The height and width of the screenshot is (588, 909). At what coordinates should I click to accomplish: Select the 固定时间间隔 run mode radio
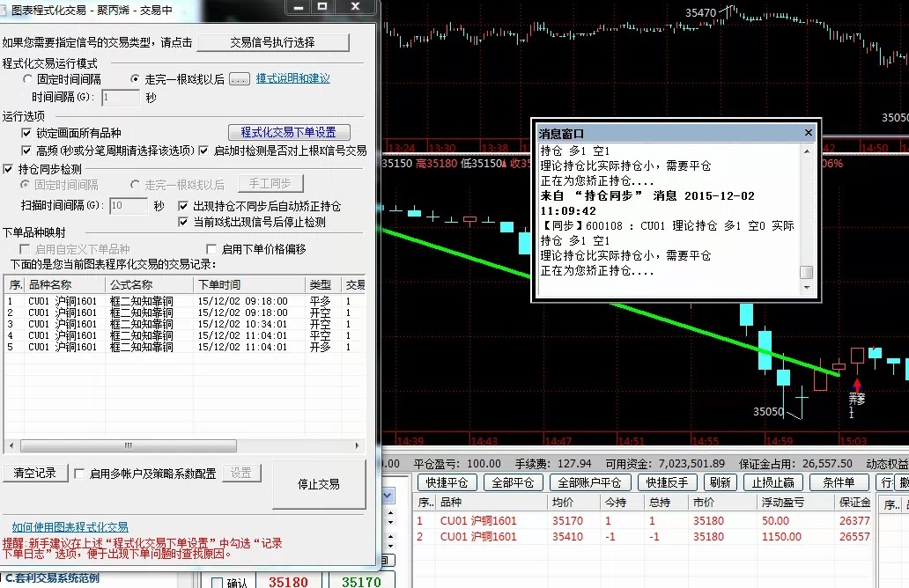(28, 79)
